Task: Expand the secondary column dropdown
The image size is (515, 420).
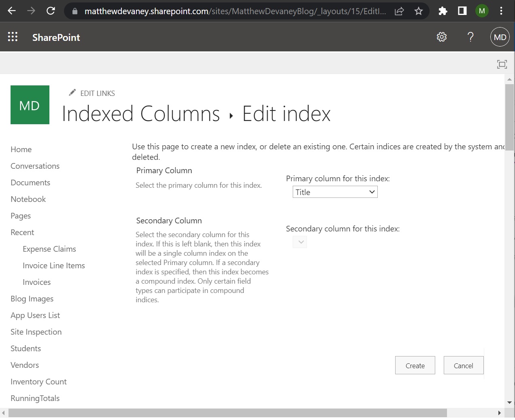Action: (x=300, y=242)
